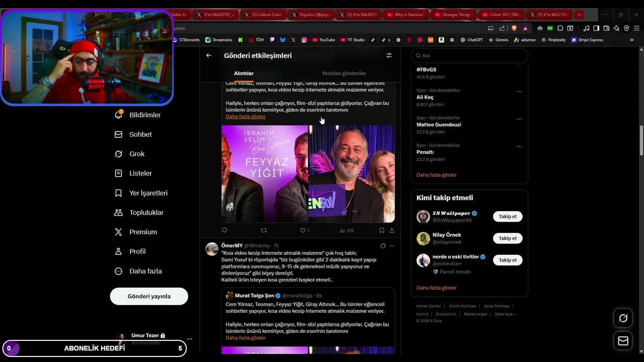Viewport: 644px width, 362px height.
Task: Repost the Murat Tolga Şen post
Action: [264, 230]
